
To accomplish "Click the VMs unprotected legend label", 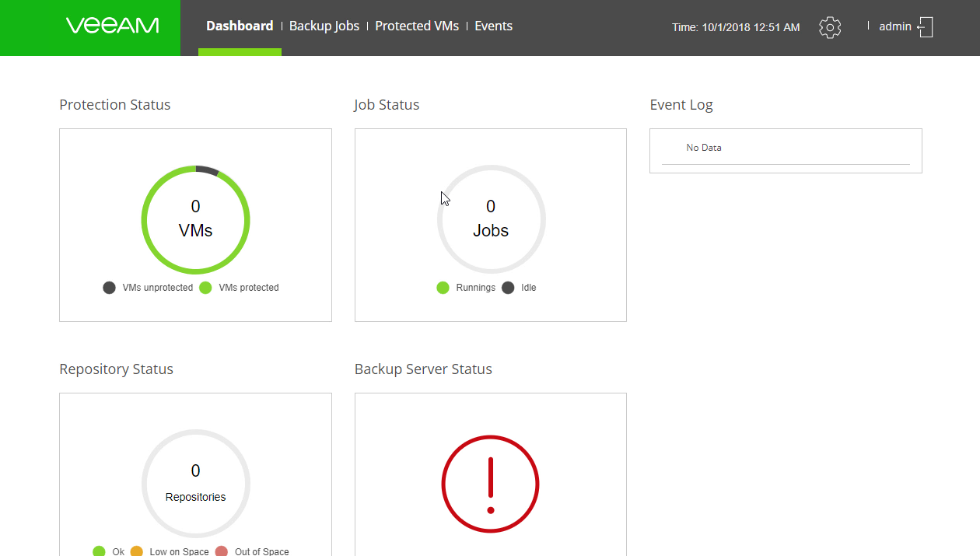I will (x=158, y=288).
